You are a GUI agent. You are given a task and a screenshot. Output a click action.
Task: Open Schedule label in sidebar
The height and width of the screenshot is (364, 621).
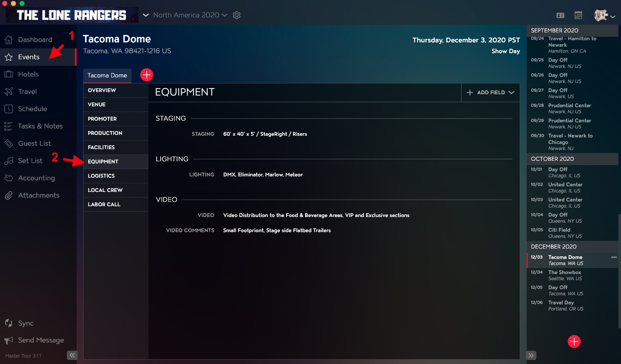point(32,109)
